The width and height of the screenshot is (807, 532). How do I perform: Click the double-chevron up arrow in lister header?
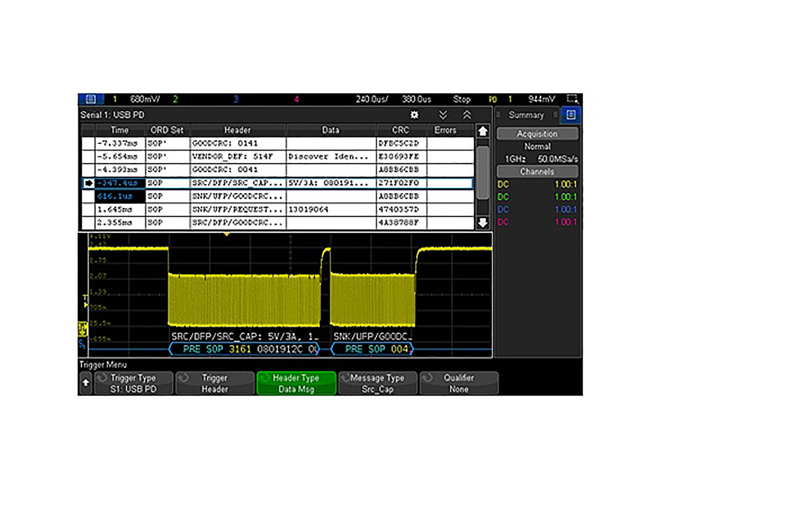coord(467,115)
